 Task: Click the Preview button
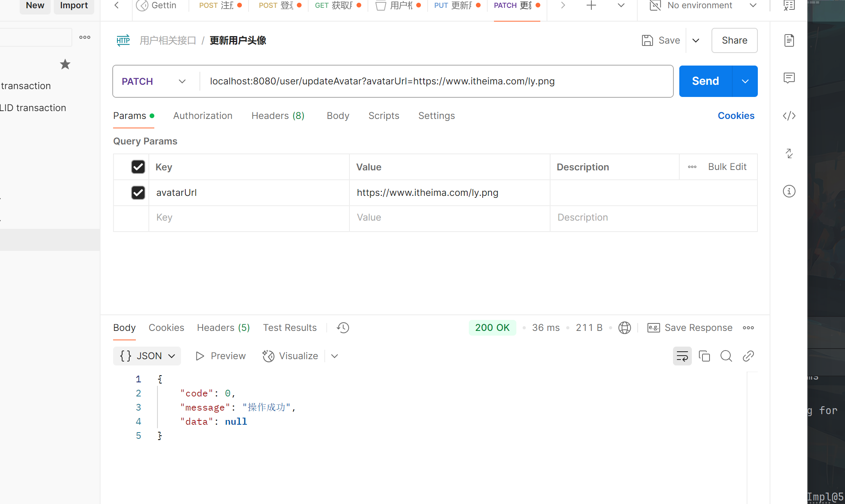click(x=221, y=356)
